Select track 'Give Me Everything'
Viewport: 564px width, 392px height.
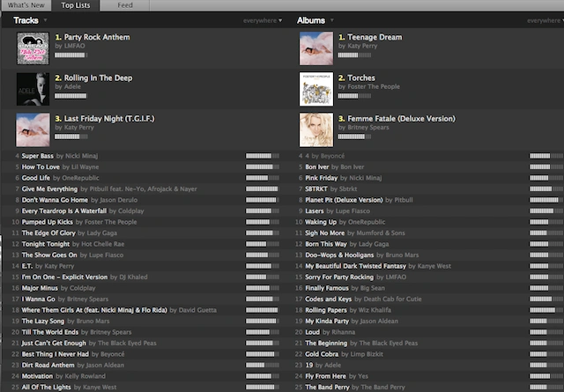[49, 189]
